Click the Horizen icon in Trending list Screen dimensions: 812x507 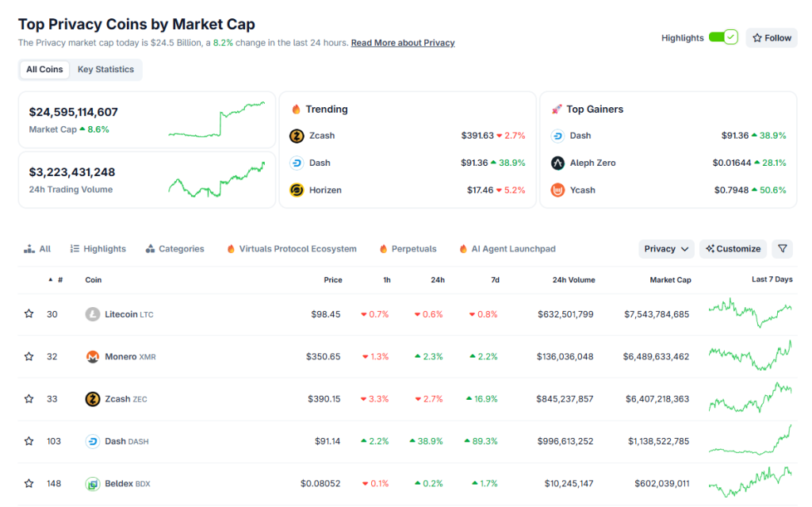point(297,190)
